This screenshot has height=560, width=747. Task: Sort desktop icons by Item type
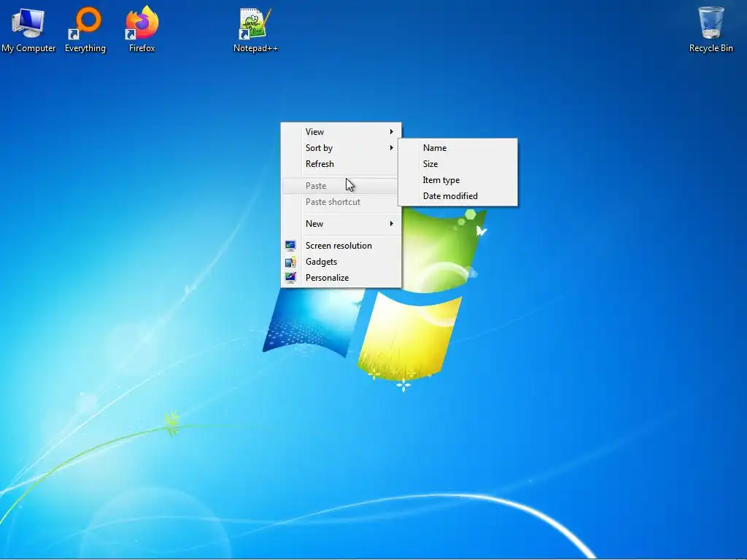tap(458, 180)
